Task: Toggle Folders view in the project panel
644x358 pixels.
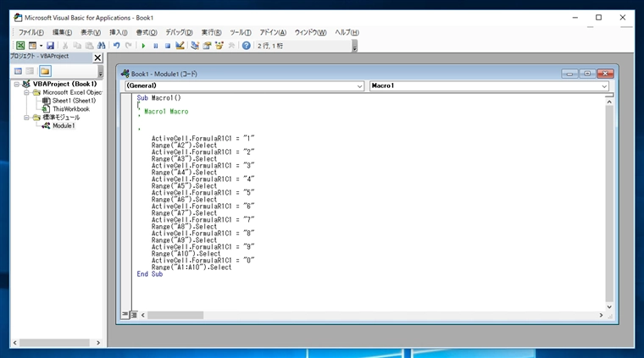Action: (x=45, y=71)
